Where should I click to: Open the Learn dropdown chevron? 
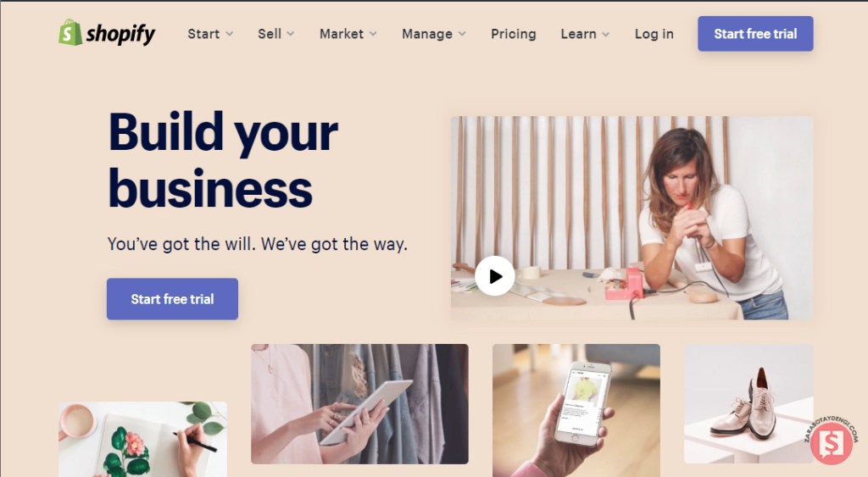pos(605,34)
